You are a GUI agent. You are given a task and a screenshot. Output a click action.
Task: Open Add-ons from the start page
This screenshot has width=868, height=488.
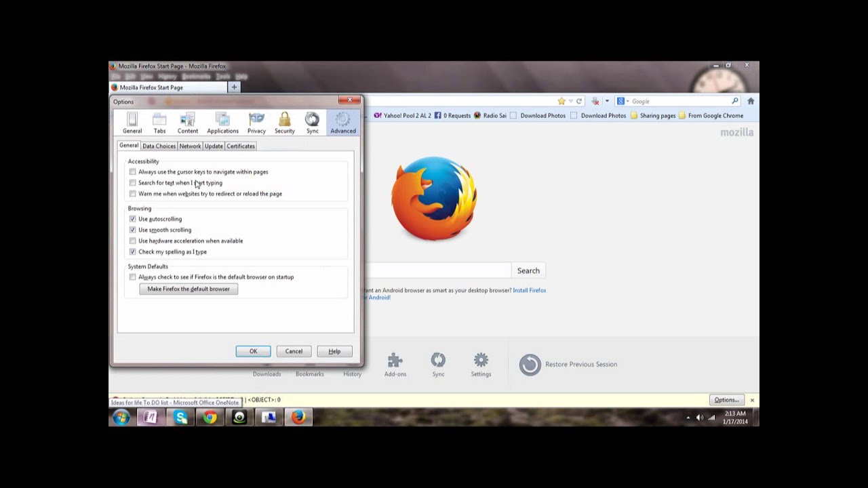pyautogui.click(x=395, y=364)
